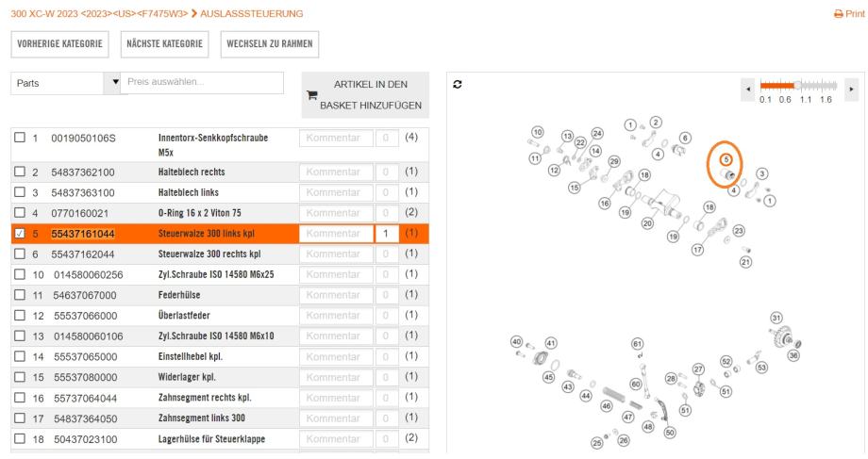
Task: Click callout 46 spring in diagram
Action: pos(608,405)
